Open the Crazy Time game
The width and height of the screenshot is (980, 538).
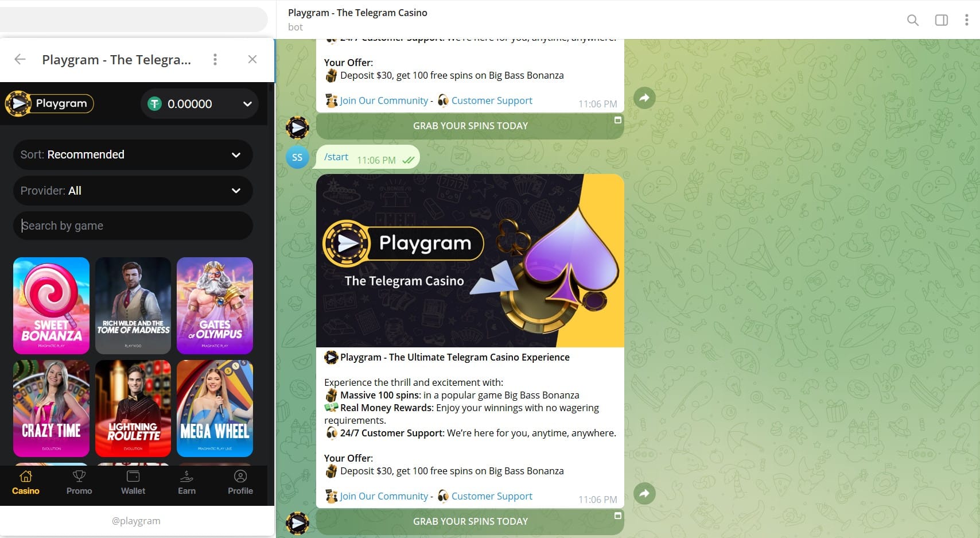(51, 408)
